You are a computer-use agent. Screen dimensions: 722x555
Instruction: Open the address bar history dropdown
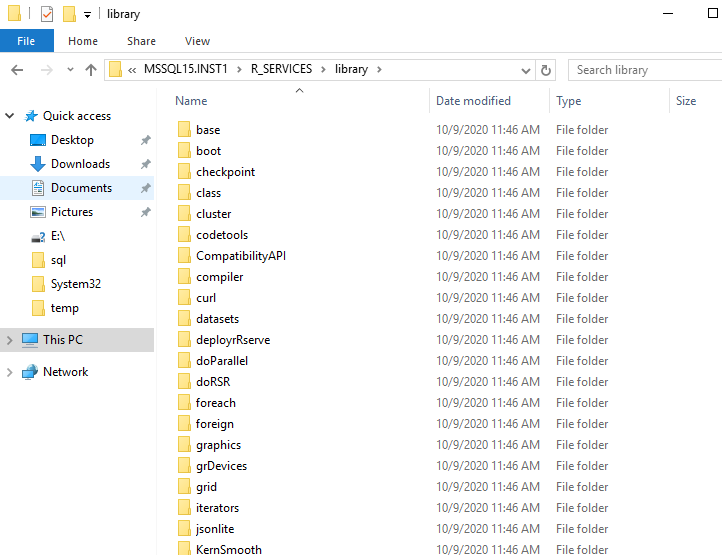[x=525, y=70]
